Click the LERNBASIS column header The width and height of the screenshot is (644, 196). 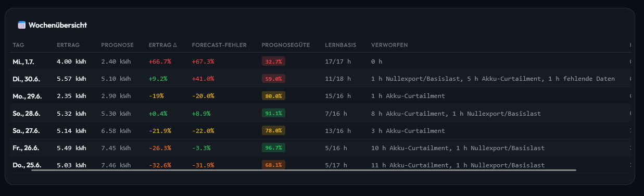click(x=340, y=45)
